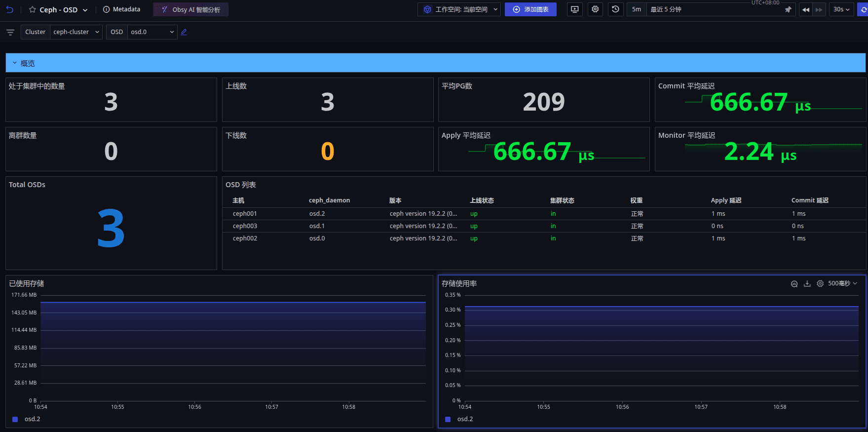Step time range backward
Image resolution: width=868 pixels, height=432 pixels.
tap(806, 9)
